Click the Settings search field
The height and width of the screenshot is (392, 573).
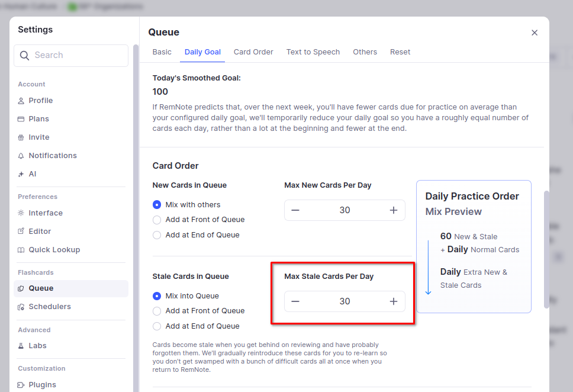pyautogui.click(x=71, y=55)
